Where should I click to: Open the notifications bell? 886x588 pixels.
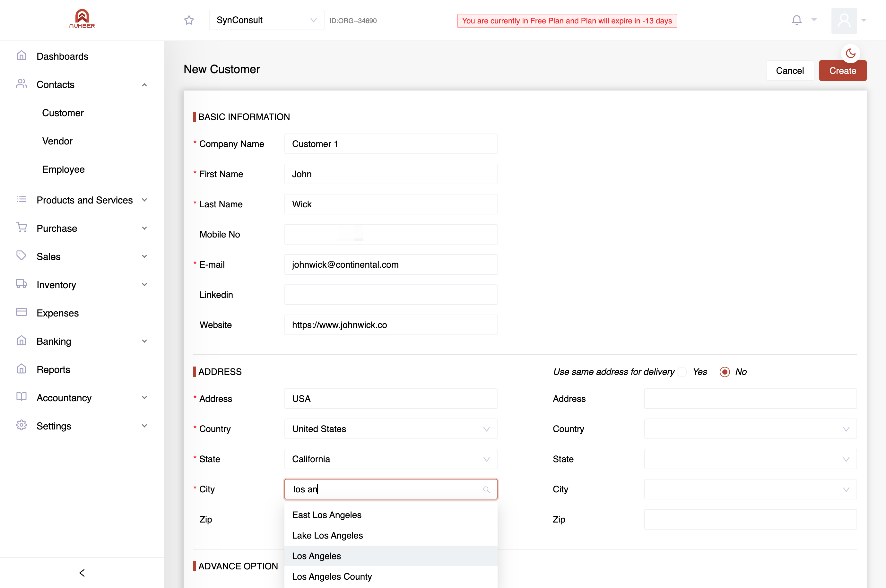[797, 20]
